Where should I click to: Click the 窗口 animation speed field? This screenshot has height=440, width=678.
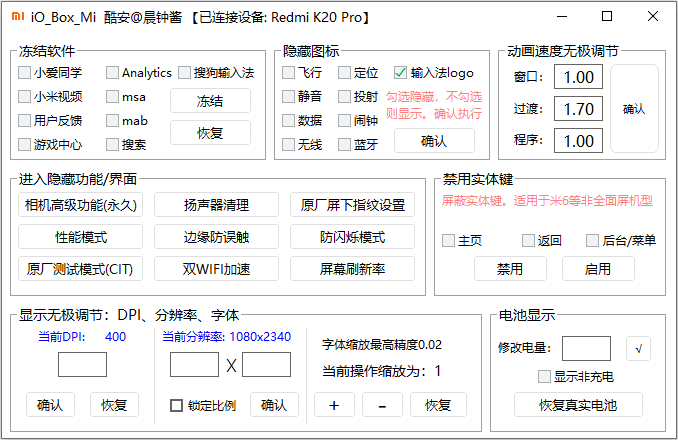[579, 77]
